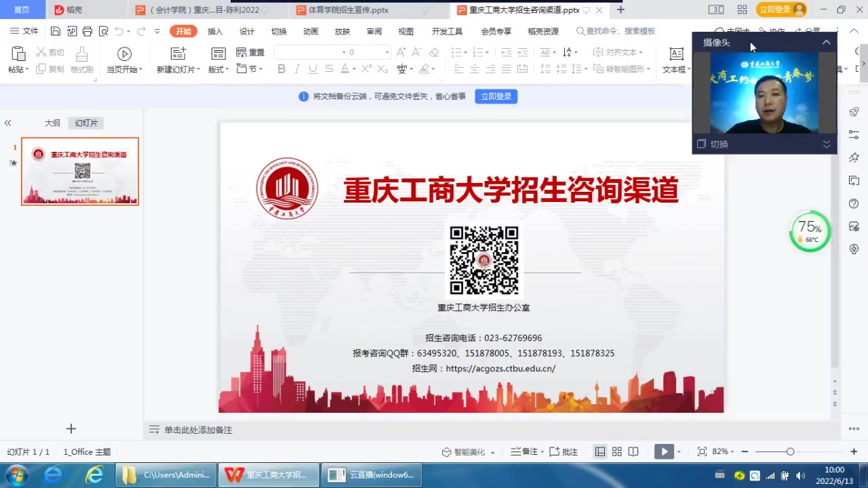The image size is (868, 488).
Task: Click the zoom slider handle
Action: 790,451
